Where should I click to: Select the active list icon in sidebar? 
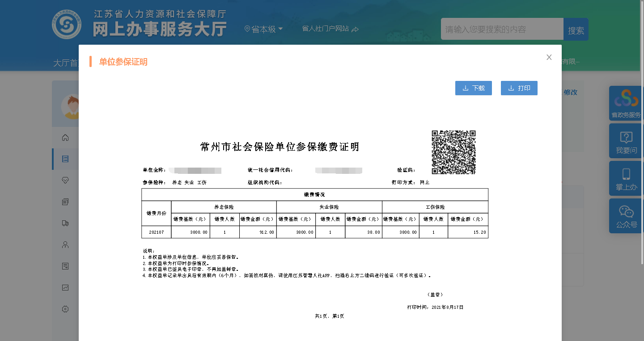click(x=65, y=159)
